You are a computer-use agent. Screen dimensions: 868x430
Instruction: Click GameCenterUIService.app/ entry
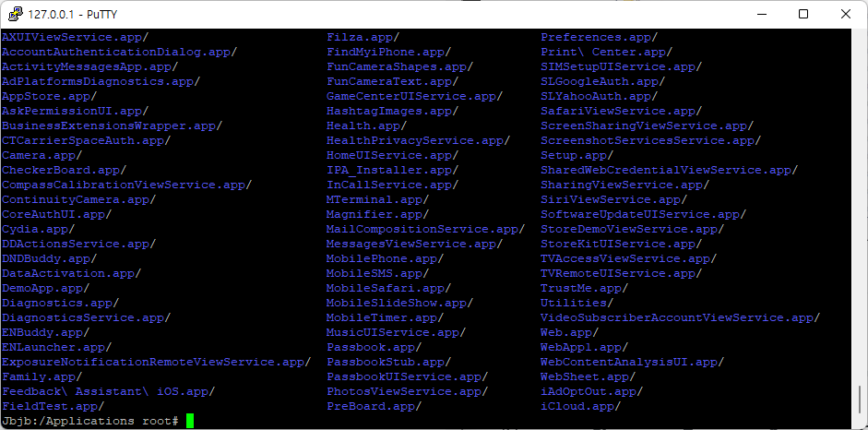(x=414, y=96)
